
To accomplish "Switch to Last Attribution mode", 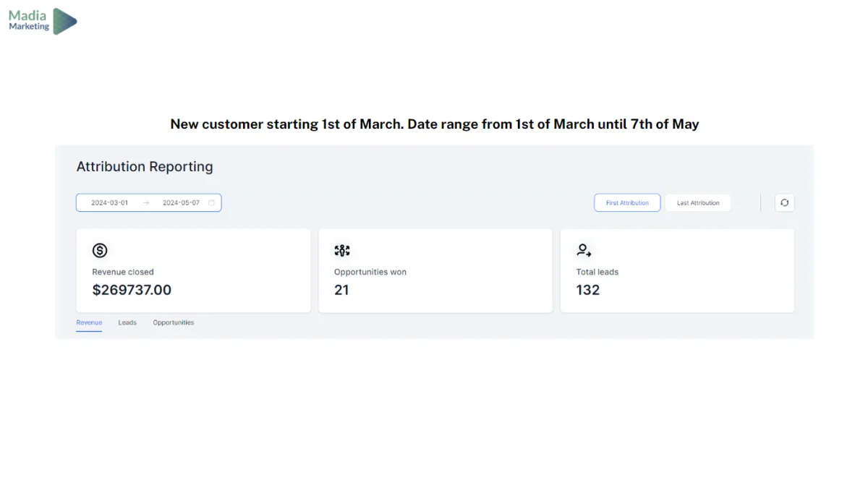I will coord(698,203).
